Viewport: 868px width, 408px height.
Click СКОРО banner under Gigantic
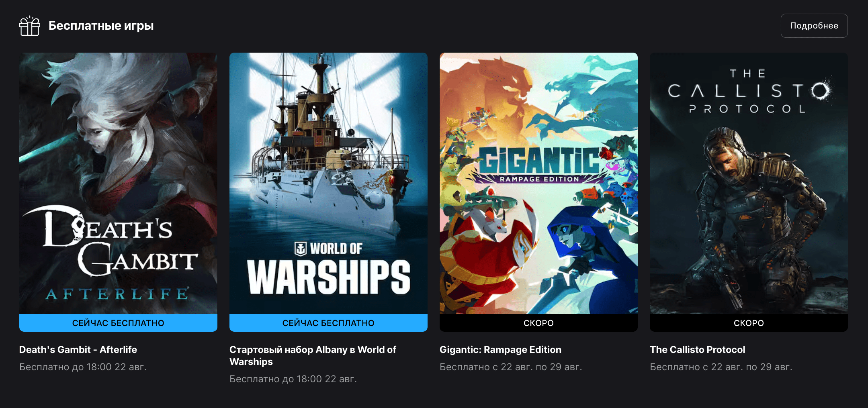click(538, 323)
